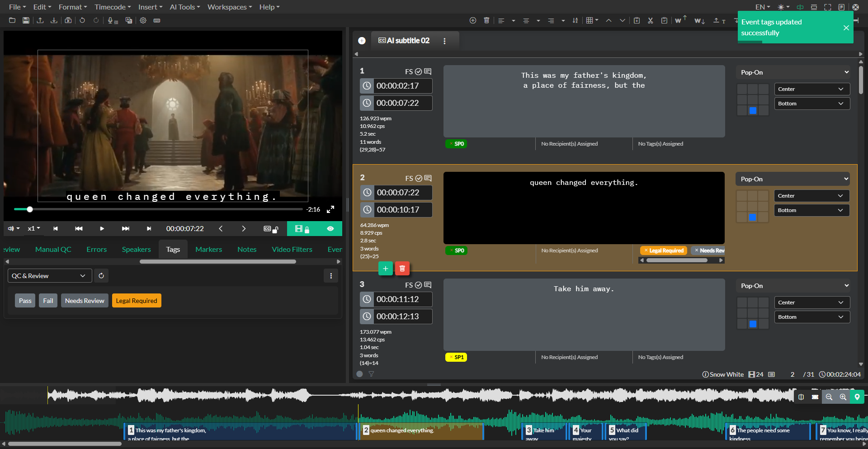The width and height of the screenshot is (868, 449).
Task: Move the video playback position slider
Action: [30, 209]
